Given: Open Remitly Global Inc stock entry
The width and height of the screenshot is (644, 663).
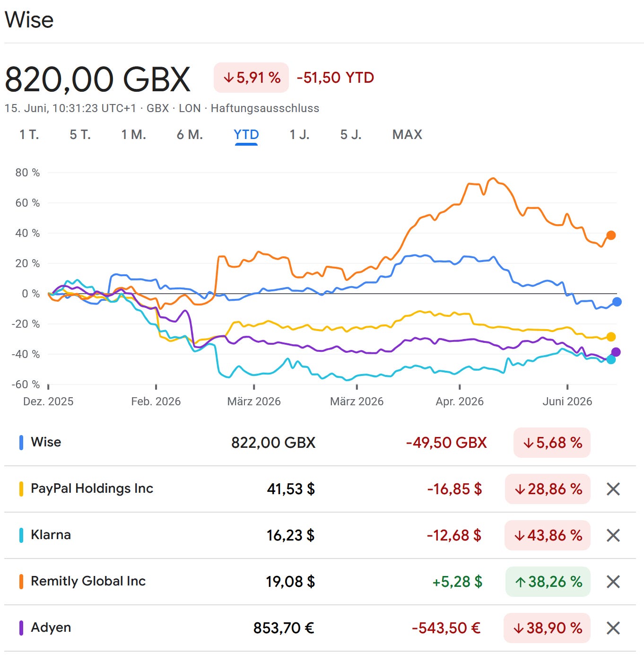Looking at the screenshot, I should (x=88, y=581).
